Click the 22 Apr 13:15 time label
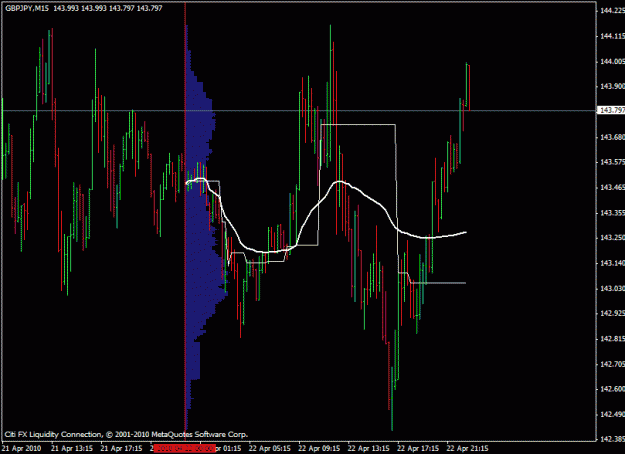Viewport: 625px width, 454px height. pos(369,448)
